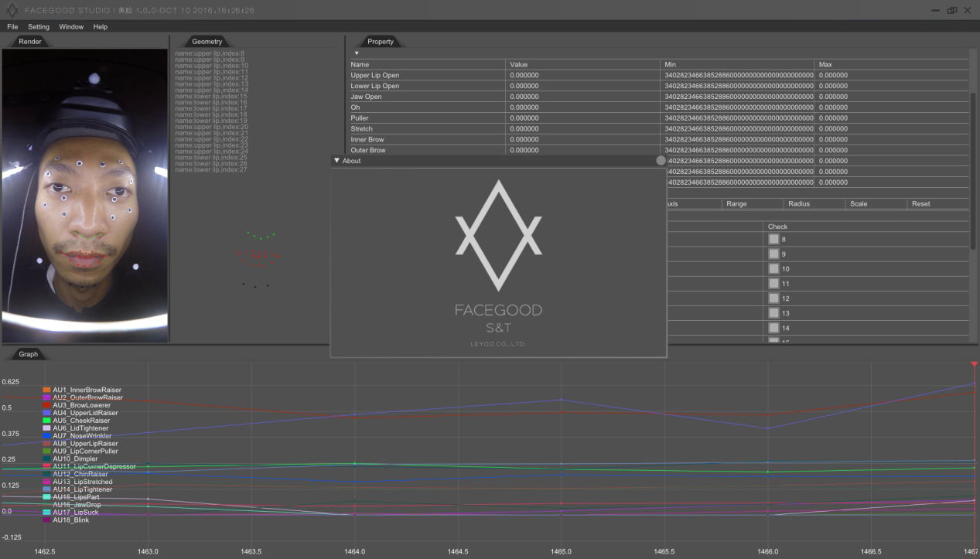Collapse the Property table section arrow
The height and width of the screenshot is (559, 980).
pyautogui.click(x=357, y=53)
